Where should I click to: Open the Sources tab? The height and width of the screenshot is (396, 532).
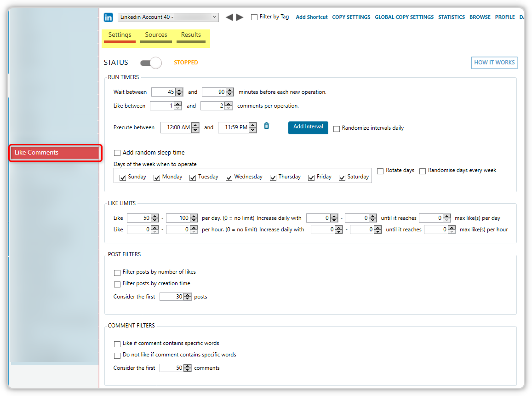point(156,36)
